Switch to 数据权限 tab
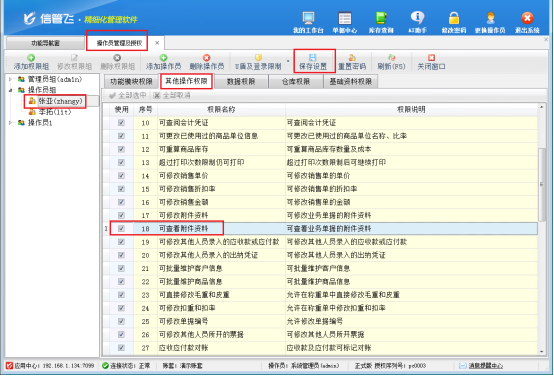The image size is (554, 376). tap(241, 82)
